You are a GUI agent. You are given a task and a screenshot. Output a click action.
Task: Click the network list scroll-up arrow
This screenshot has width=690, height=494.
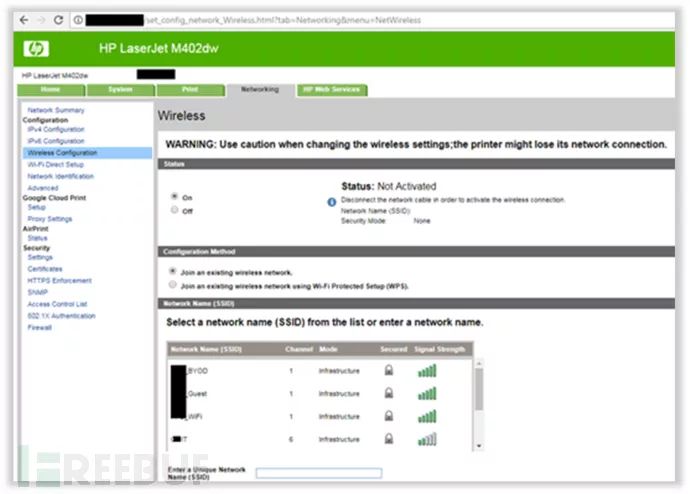pyautogui.click(x=479, y=363)
